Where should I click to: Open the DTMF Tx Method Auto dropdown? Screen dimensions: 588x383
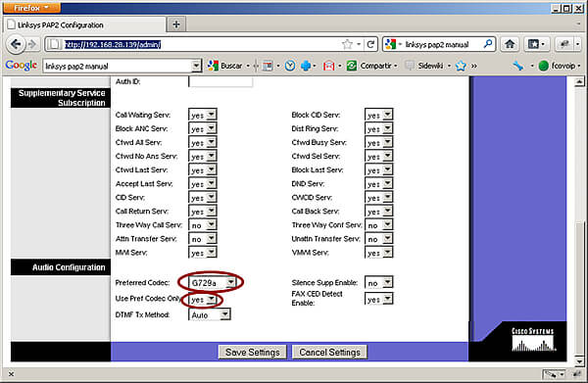click(x=210, y=314)
